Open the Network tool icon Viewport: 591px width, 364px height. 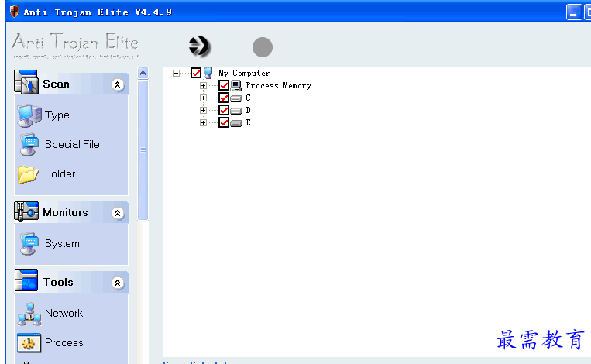point(29,314)
